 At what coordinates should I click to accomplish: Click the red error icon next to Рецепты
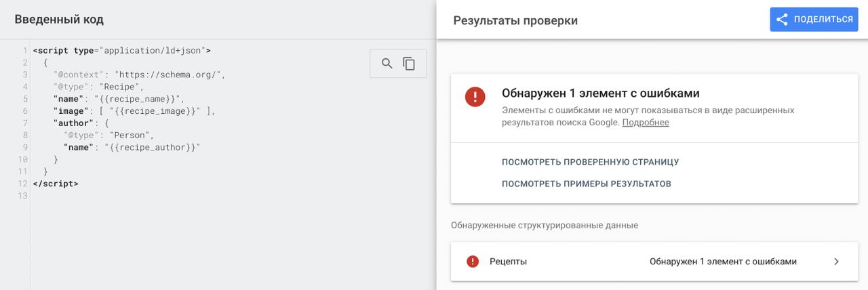tap(473, 262)
